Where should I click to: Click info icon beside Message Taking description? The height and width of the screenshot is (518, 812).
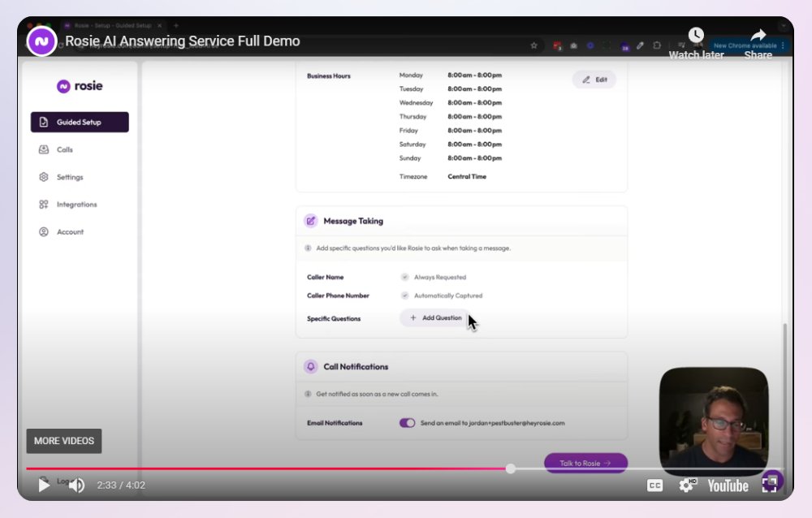pos(308,248)
